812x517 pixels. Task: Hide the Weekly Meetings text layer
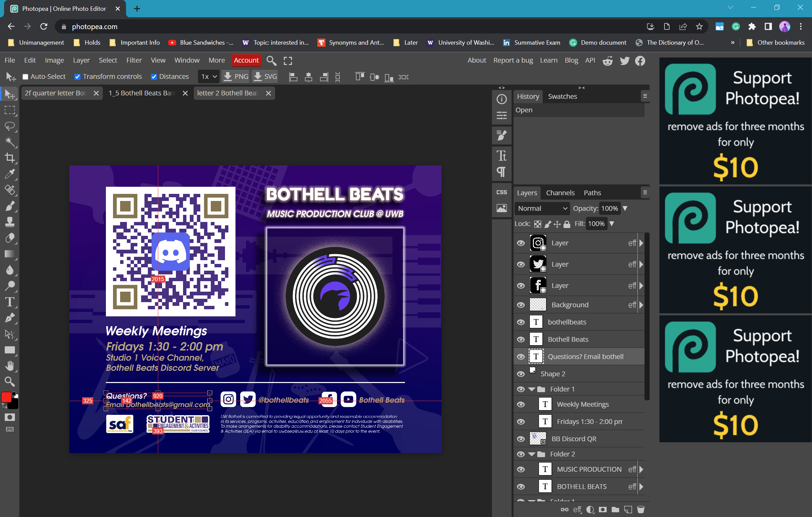(x=521, y=404)
